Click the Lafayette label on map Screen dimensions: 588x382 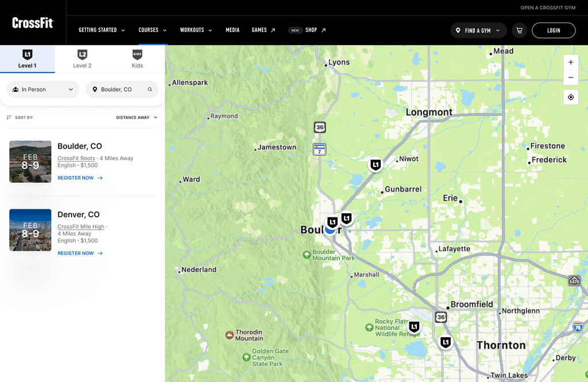[454, 249]
